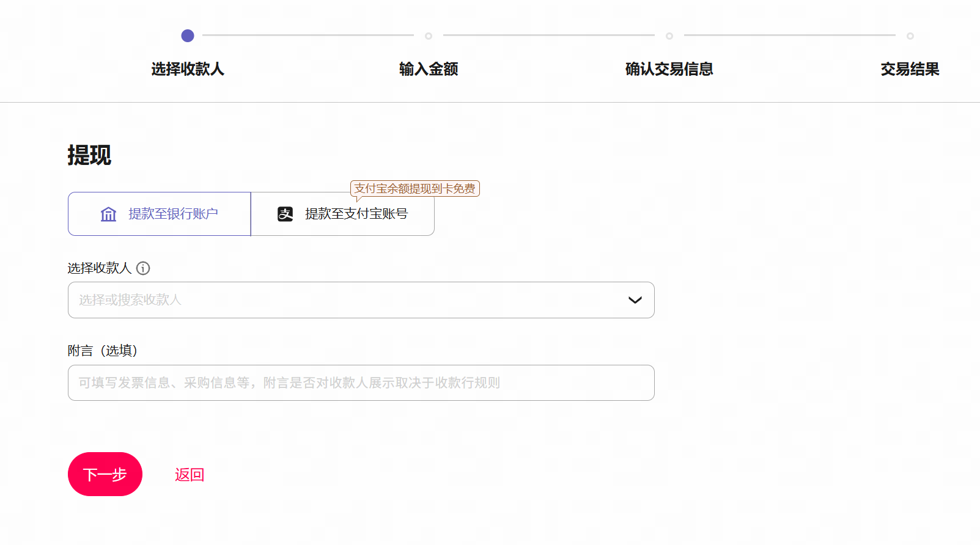This screenshot has height=545, width=980.
Task: Click progress line between first two steps
Action: coord(308,35)
